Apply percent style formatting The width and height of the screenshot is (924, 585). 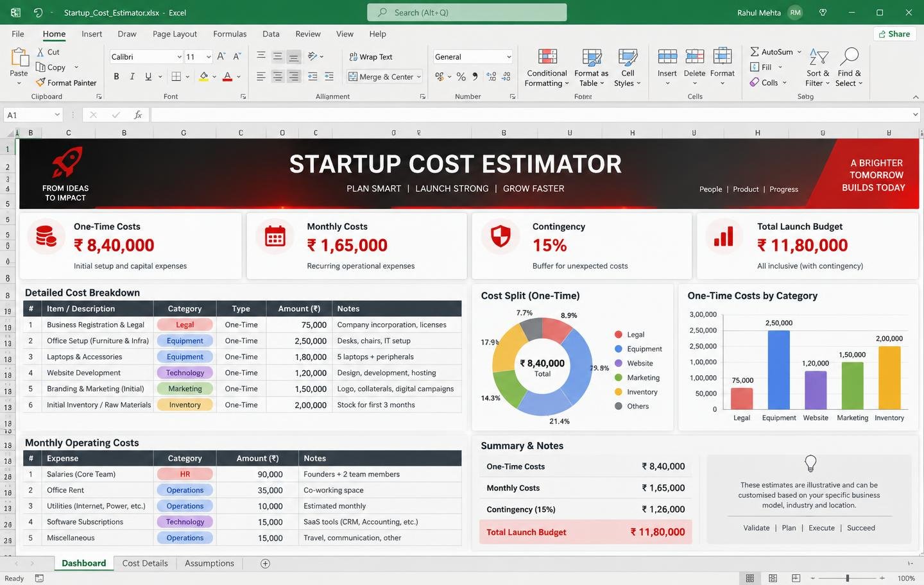(461, 76)
